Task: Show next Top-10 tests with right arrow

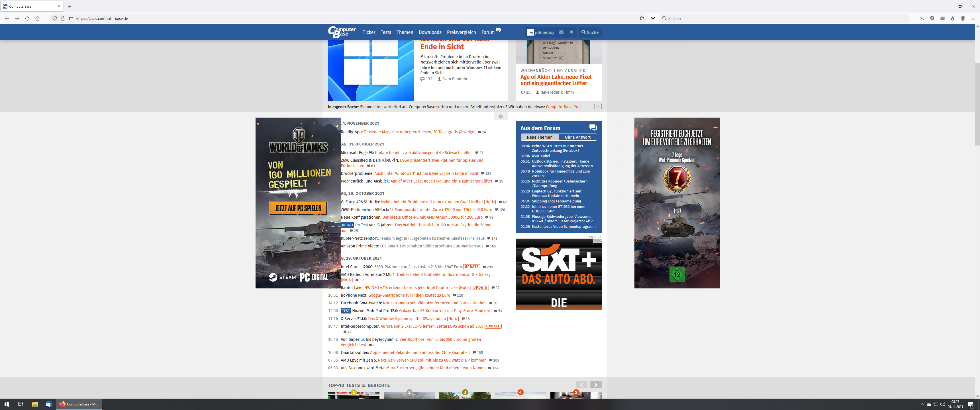Action: (x=596, y=385)
